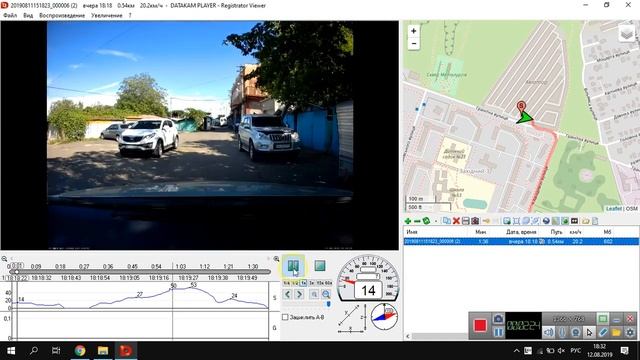Select the highlighted video file row
This screenshot has width=640, height=360.
pyautogui.click(x=521, y=242)
